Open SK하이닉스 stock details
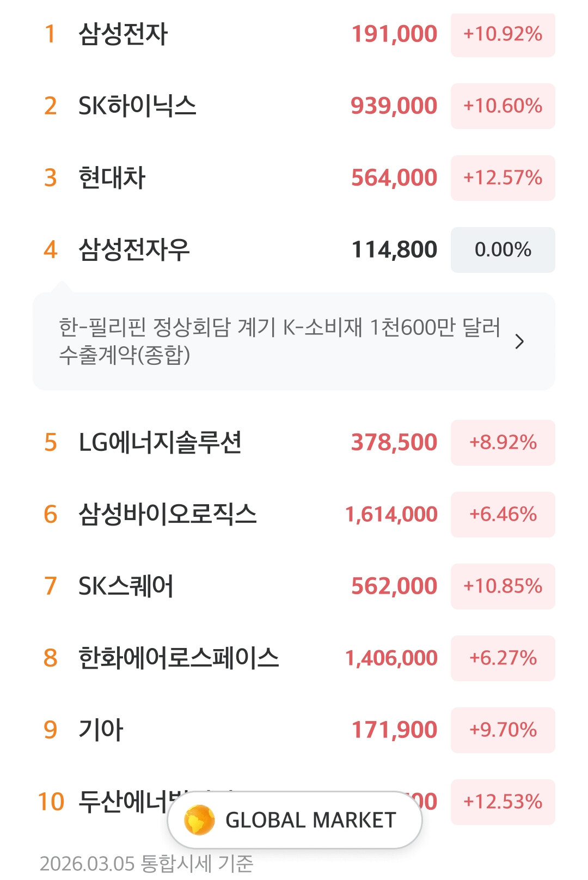The width and height of the screenshot is (588, 880). coord(137,106)
